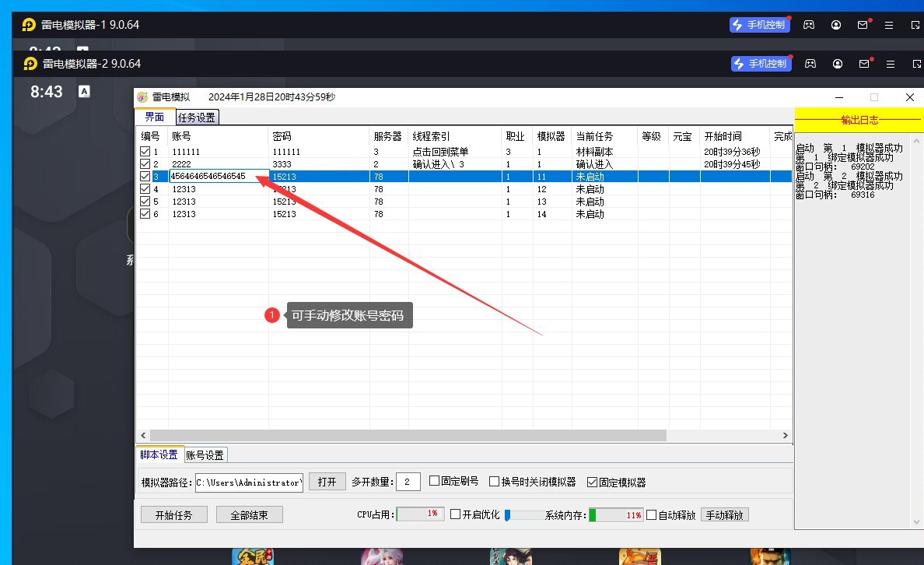Click the 模拟器 column header
This screenshot has height=565, width=924.
552,136
